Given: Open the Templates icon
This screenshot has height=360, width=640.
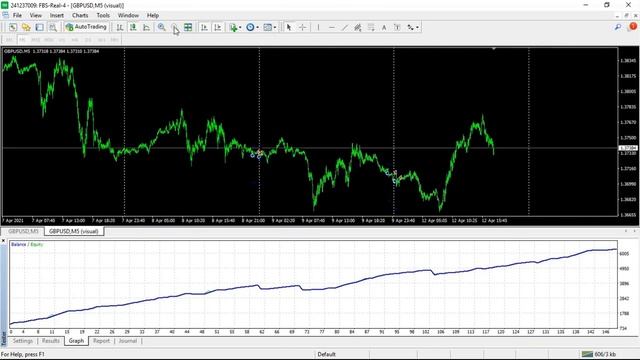Looking at the screenshot, I should pyautogui.click(x=267, y=27).
